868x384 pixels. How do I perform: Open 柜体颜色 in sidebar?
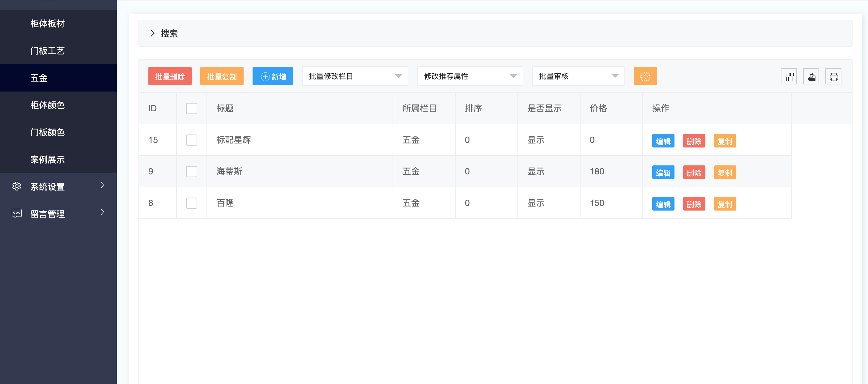pyautogui.click(x=58, y=105)
